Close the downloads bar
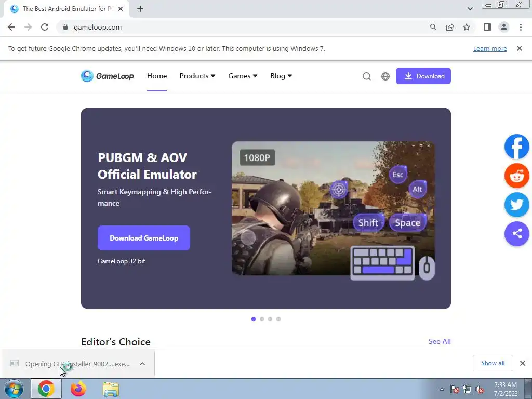The width and height of the screenshot is (532, 399). tap(523, 363)
